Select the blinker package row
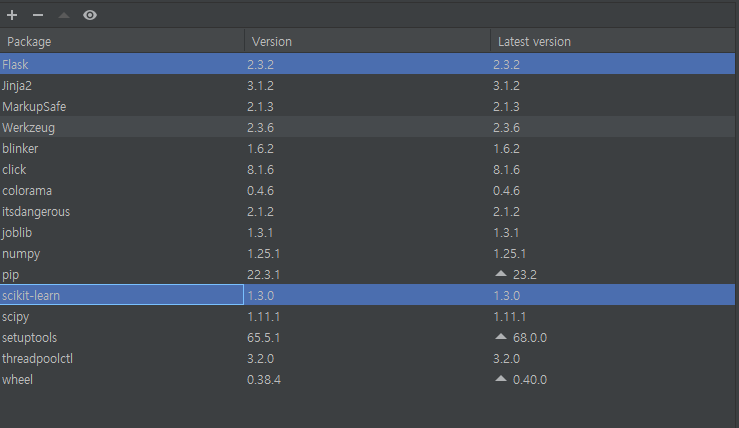Screen dimensions: 739x428 368,148
